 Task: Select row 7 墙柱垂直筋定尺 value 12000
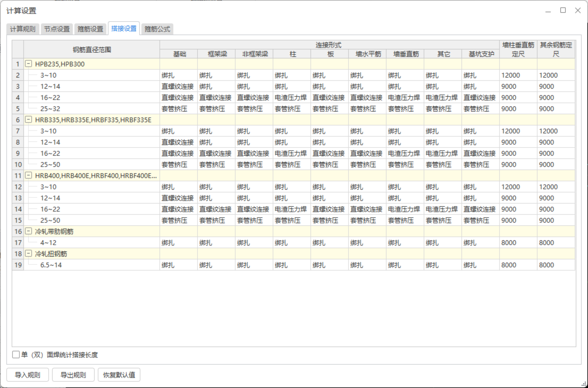[x=519, y=131]
